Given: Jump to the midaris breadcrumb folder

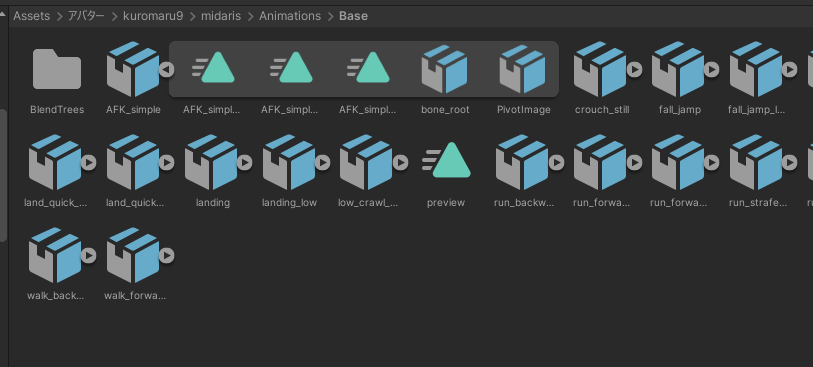Looking at the screenshot, I should click(222, 16).
